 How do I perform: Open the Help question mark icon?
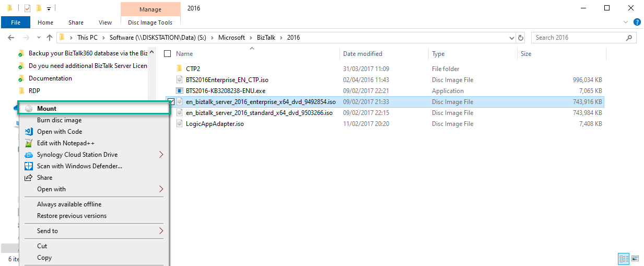click(637, 22)
